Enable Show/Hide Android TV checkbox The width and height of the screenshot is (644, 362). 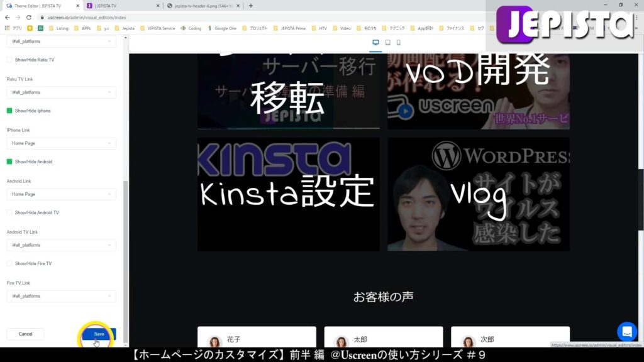9,212
